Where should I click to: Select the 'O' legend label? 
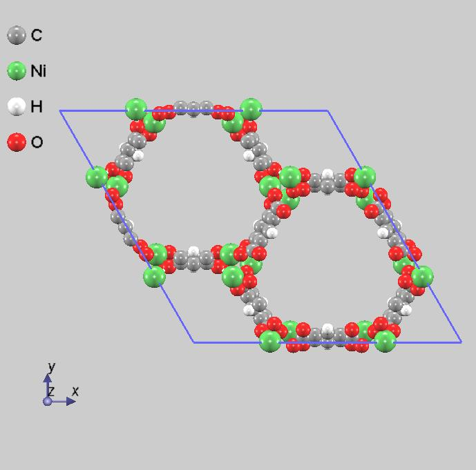37,142
